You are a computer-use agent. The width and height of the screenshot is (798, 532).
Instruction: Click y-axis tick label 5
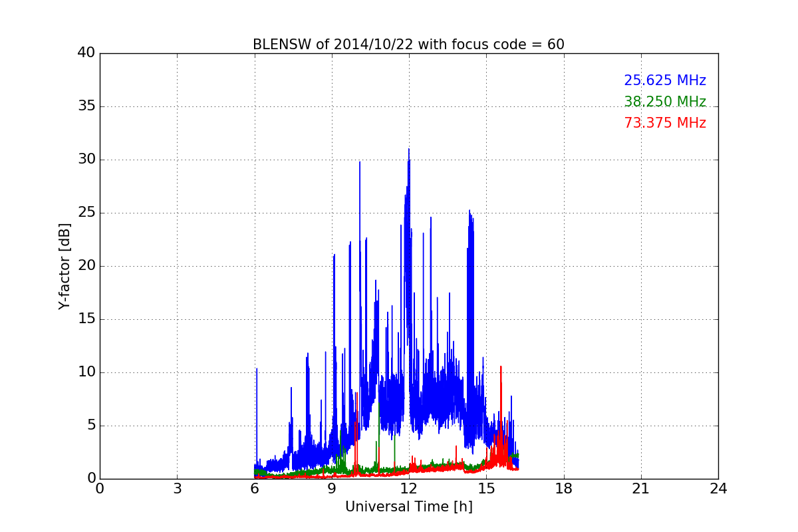click(92, 426)
